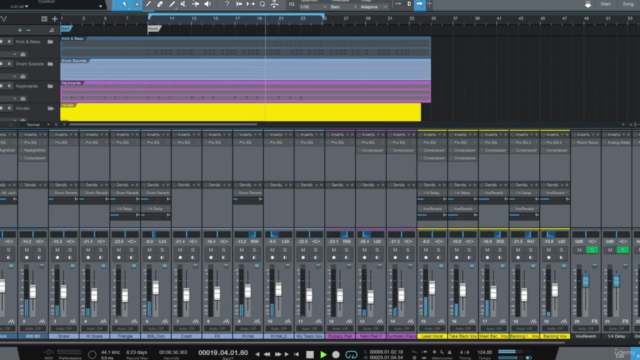640x360 pixels.
Task: Select the Lead Vocal channel name label
Action: tap(432, 336)
